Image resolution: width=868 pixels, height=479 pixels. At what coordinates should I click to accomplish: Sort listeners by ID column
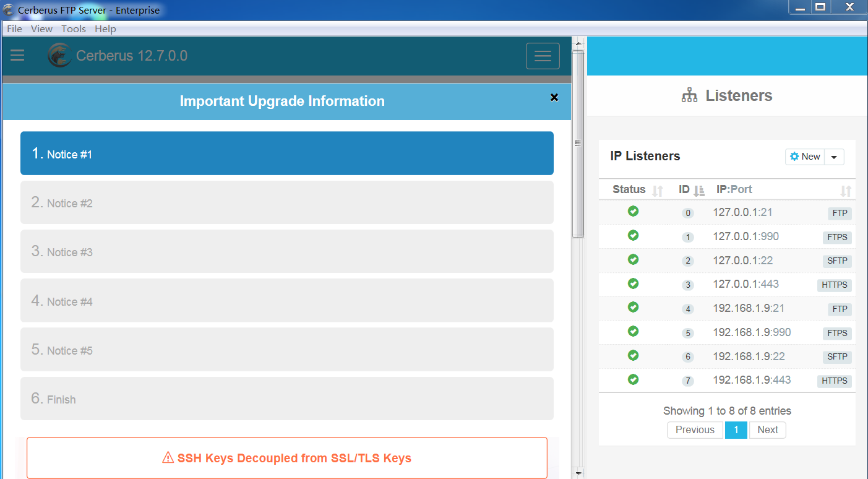(x=692, y=190)
